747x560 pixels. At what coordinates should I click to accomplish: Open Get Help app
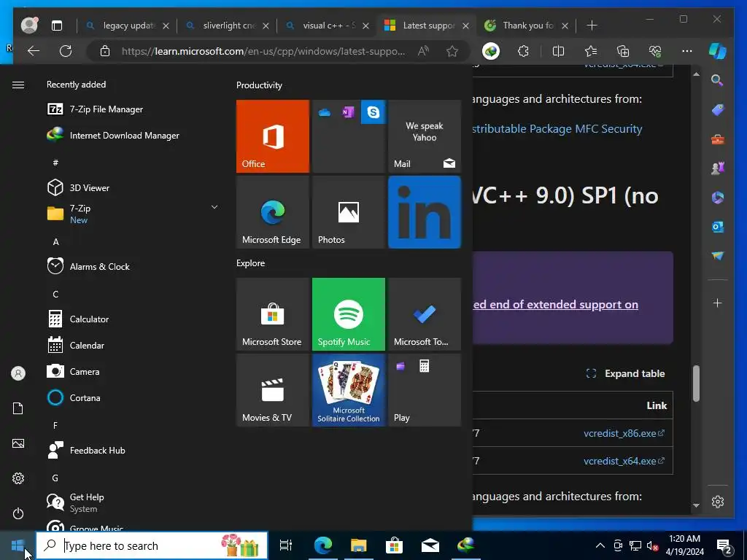(76, 502)
